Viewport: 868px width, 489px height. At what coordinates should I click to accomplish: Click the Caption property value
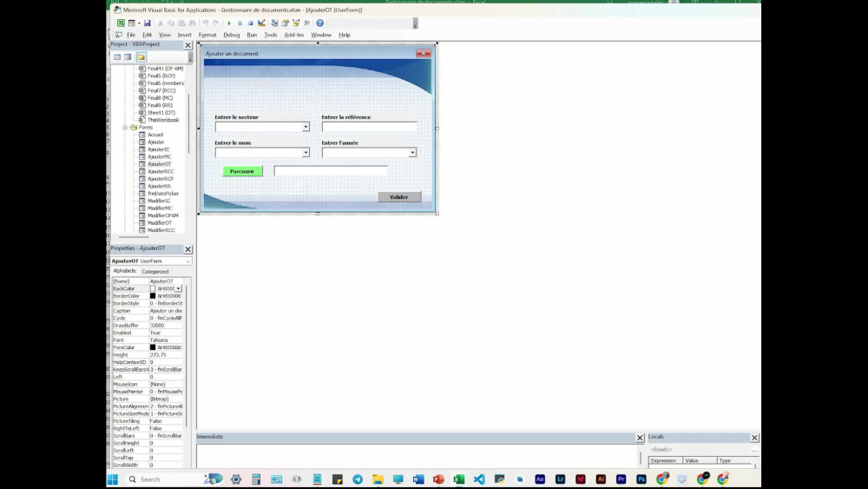point(166,311)
